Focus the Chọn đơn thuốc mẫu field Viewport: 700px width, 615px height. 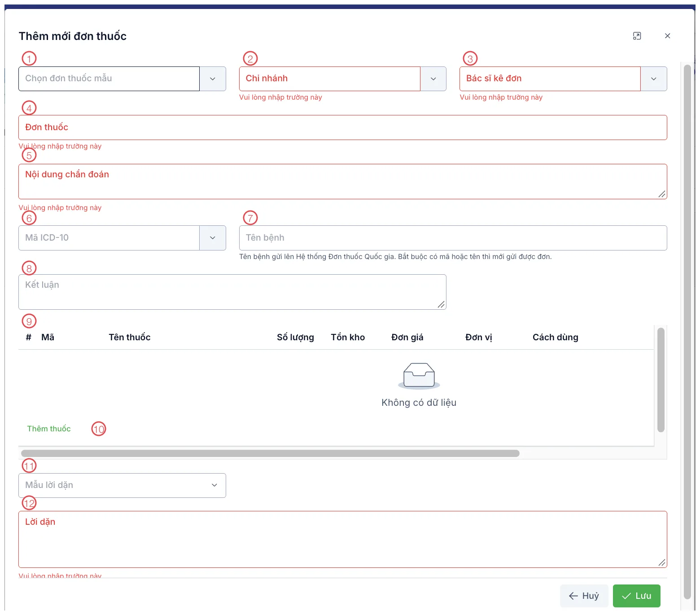point(109,79)
